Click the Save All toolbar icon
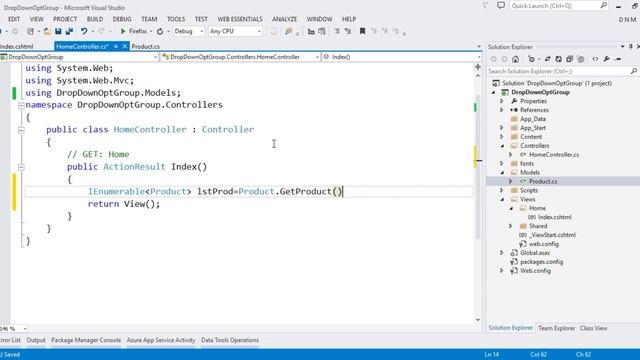 (x=69, y=31)
